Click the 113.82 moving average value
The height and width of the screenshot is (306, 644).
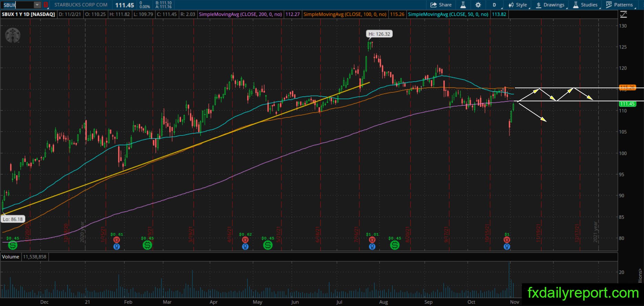pos(499,14)
